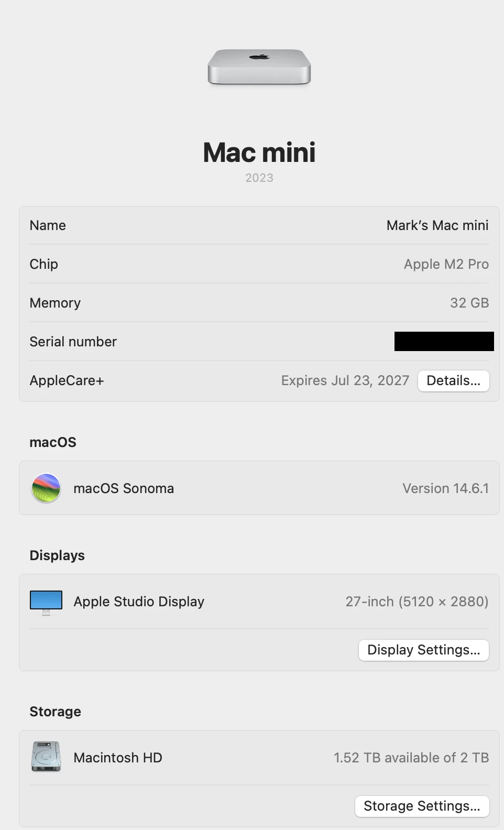This screenshot has height=830, width=504.
Task: Click the 32 GB memory value
Action: pos(469,303)
